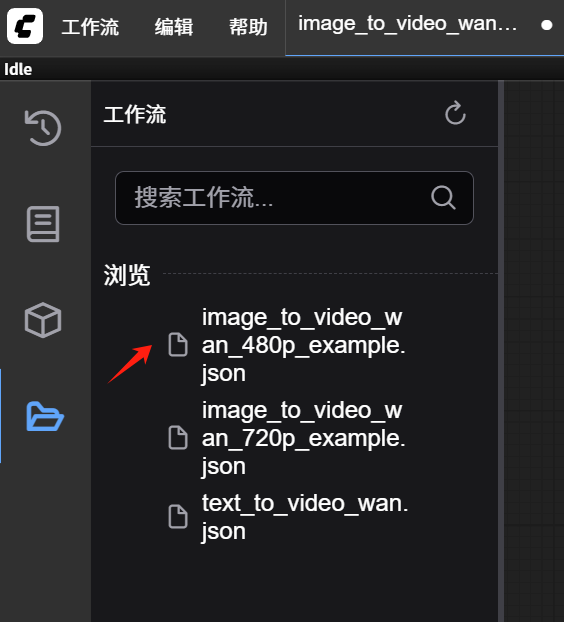Open text_to_video_wan.json workflow
Viewport: 564px width, 622px height.
304,517
